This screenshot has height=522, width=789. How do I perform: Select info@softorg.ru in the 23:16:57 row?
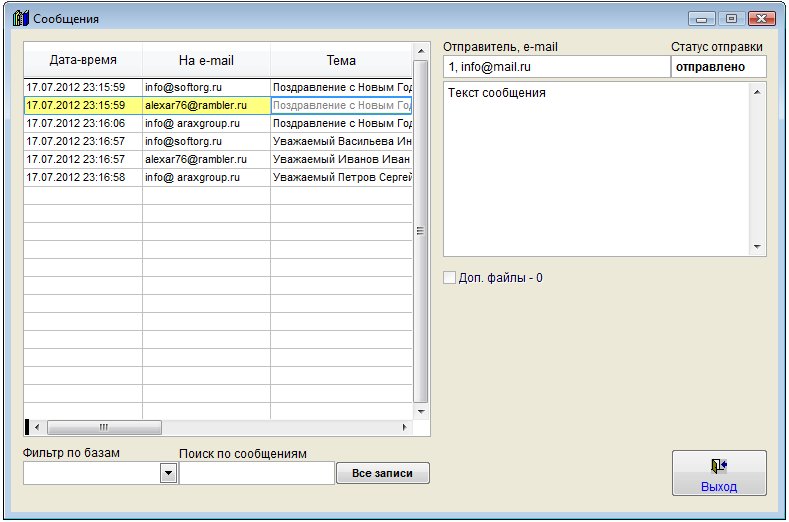206,141
